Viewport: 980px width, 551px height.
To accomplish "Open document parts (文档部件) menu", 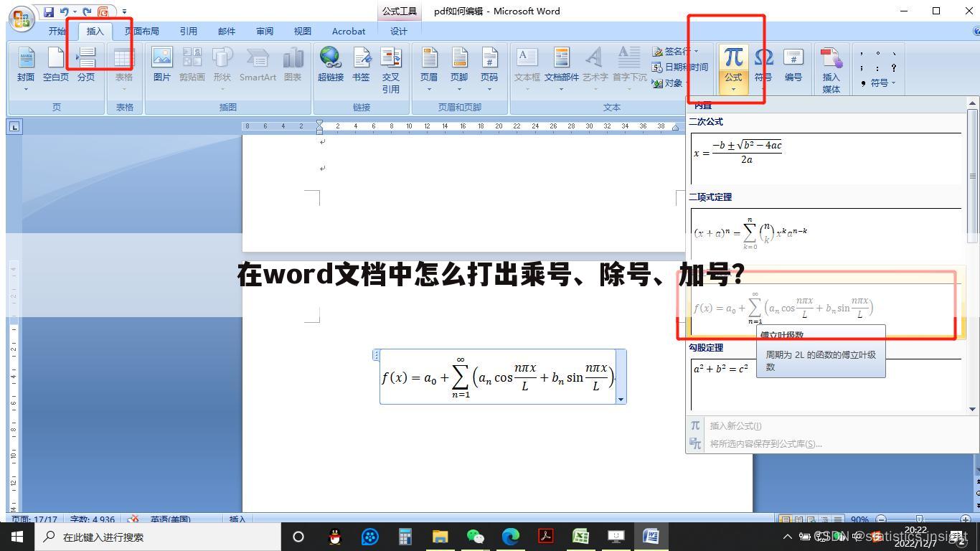I will [x=561, y=69].
